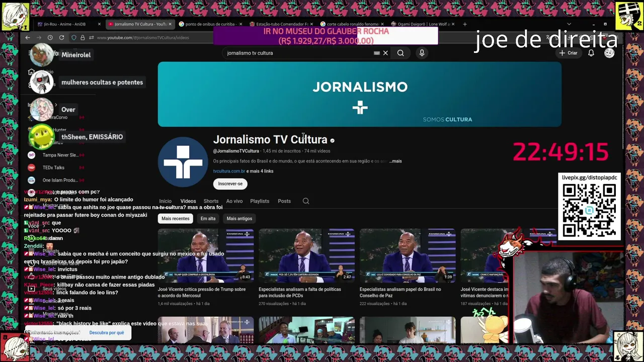Expand channel description with ...mais
The height and width of the screenshot is (362, 644).
pyautogui.click(x=395, y=161)
